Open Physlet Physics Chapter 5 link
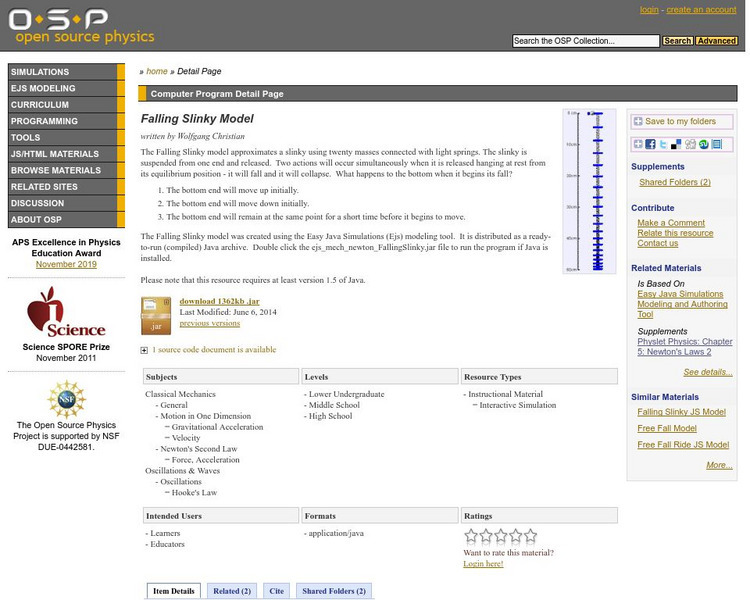Image resolution: width=750 pixels, height=600 pixels. [684, 346]
